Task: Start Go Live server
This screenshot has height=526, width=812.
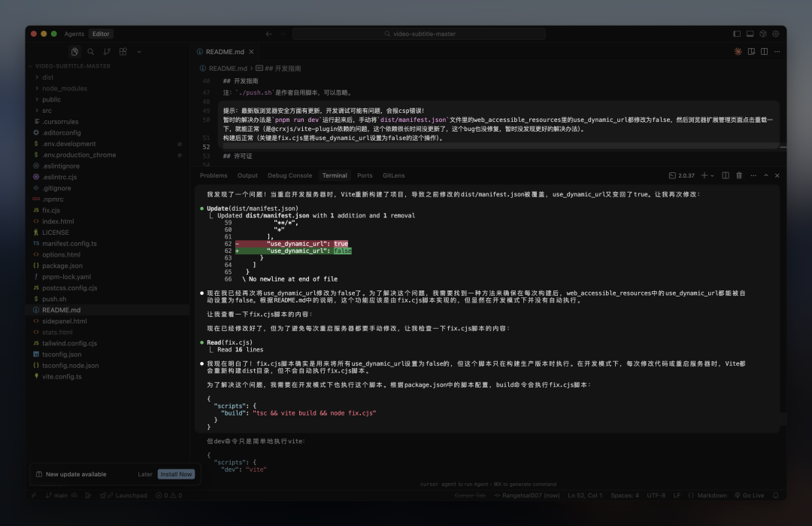Action: 750,495
